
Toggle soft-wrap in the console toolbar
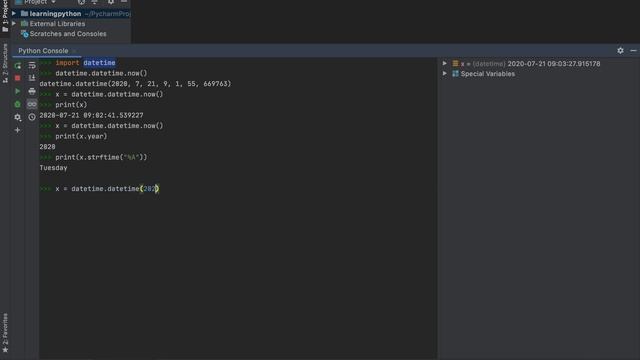[32, 65]
